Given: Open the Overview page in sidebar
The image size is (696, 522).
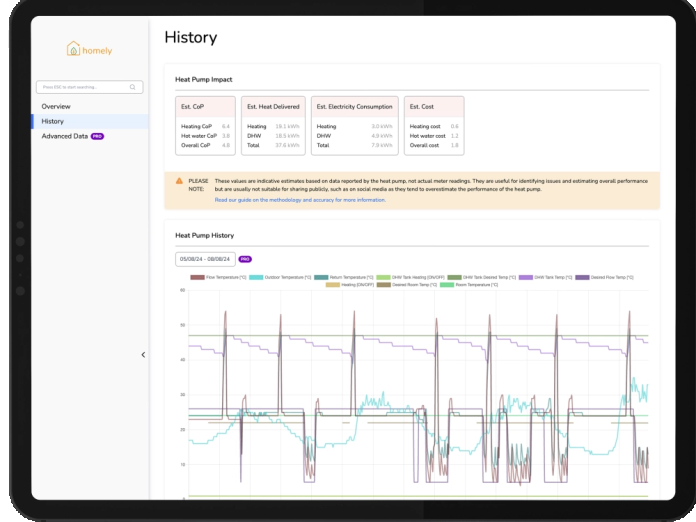Looking at the screenshot, I should point(56,106).
